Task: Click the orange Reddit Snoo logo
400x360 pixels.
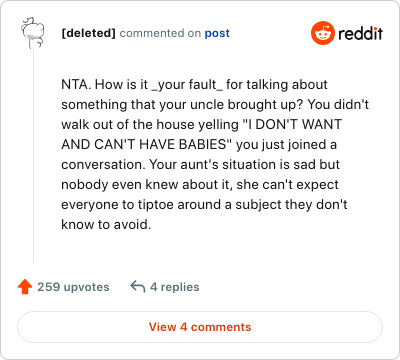Action: [322, 33]
